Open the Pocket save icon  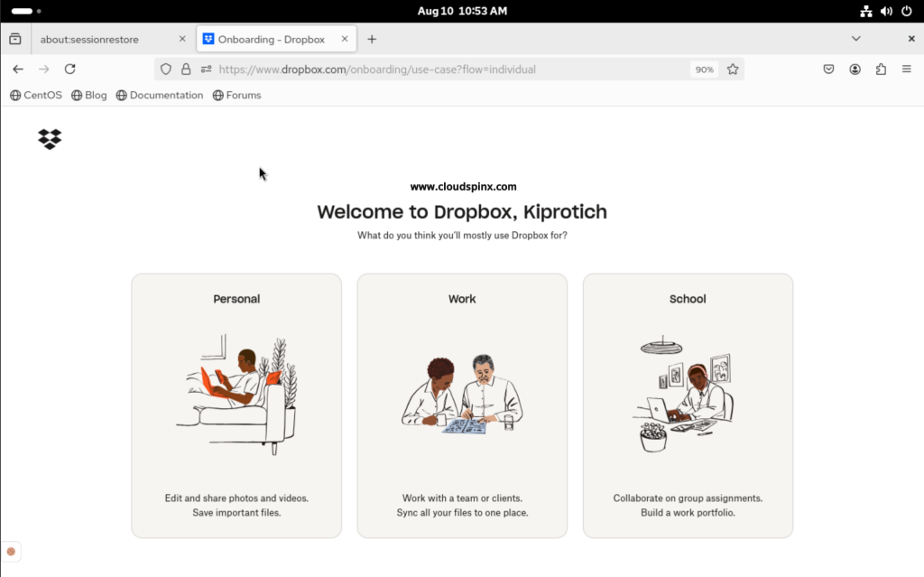pyautogui.click(x=828, y=70)
